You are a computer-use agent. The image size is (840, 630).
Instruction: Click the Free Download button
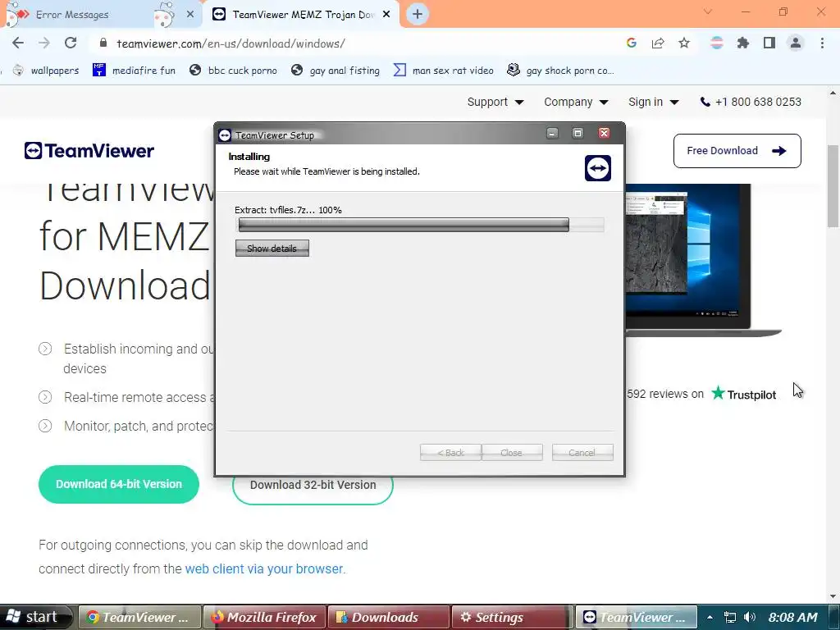click(x=737, y=151)
